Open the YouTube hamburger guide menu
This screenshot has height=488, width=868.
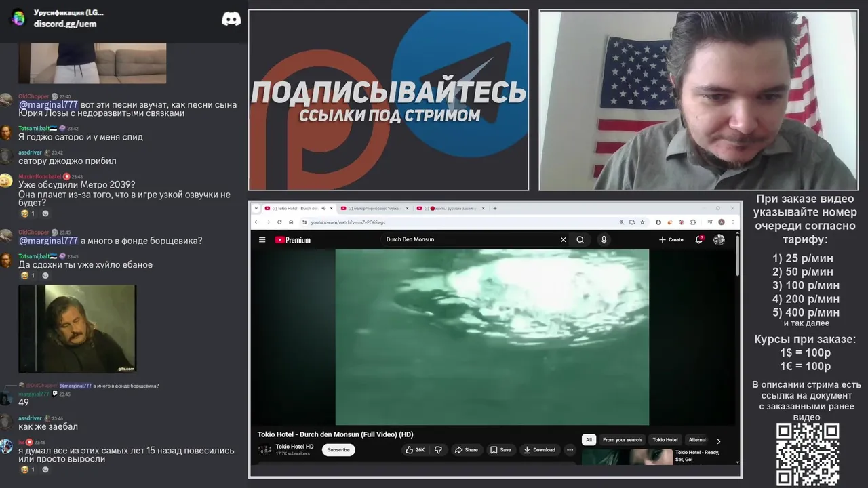[262, 240]
